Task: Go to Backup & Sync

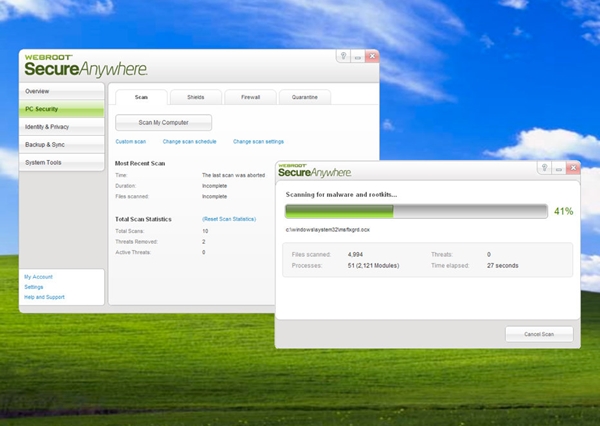Action: point(62,145)
